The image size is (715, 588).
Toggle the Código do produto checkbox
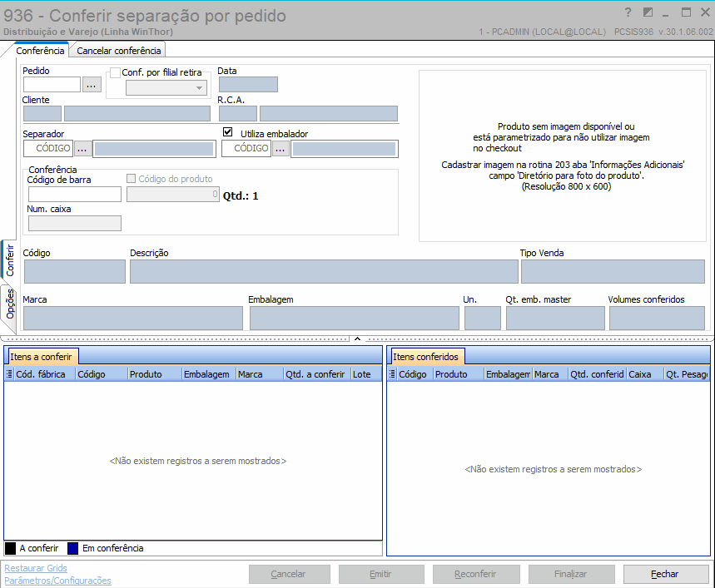tap(132, 179)
